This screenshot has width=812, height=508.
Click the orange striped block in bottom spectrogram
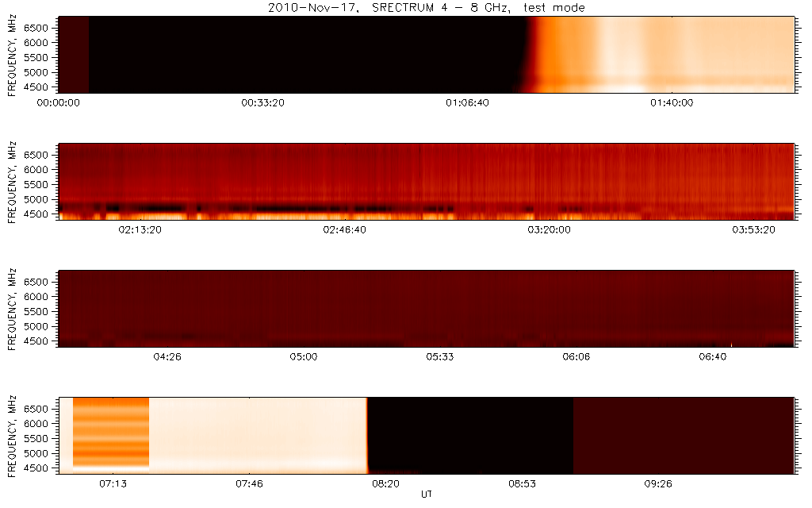[111, 433]
